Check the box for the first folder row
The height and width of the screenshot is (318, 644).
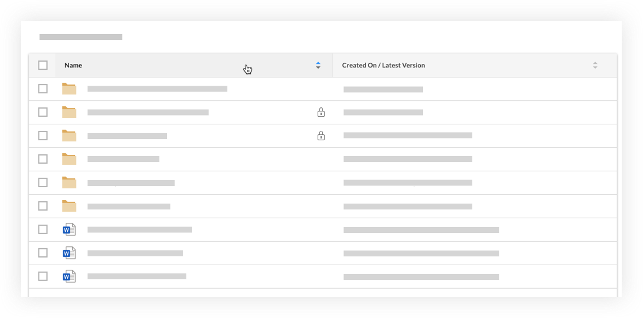click(x=43, y=89)
